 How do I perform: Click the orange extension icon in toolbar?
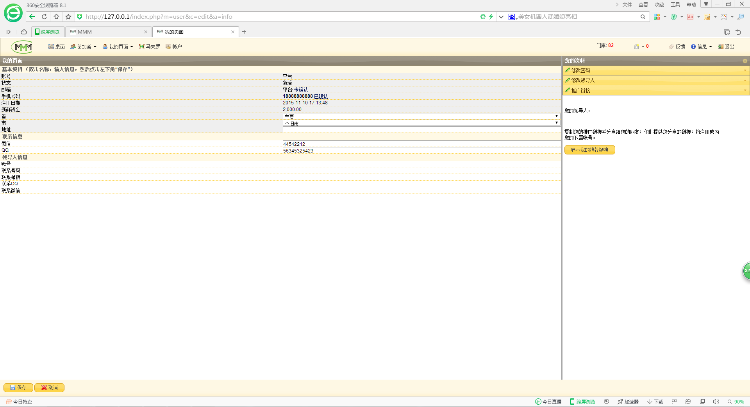[707, 17]
